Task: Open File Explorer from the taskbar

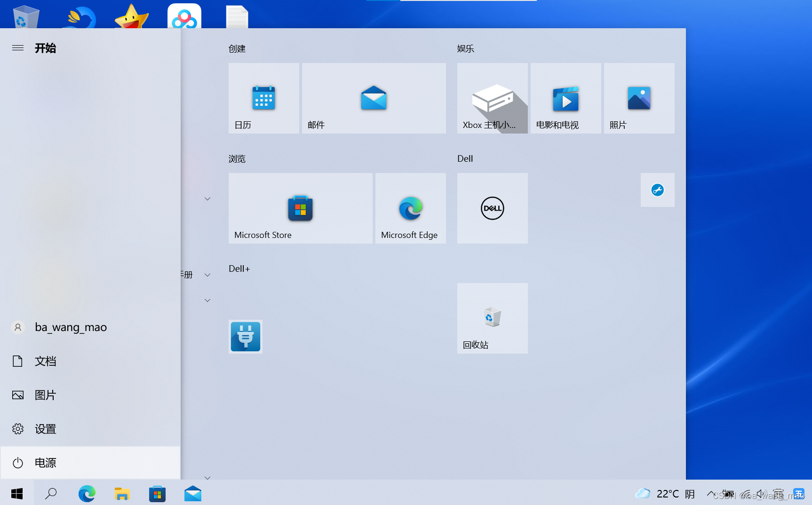Action: pos(122,493)
